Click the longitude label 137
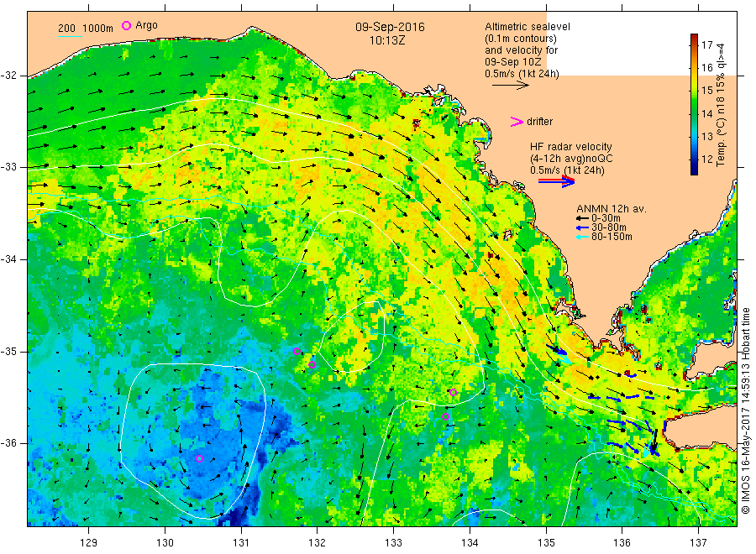Viewport: 756px width, 554px height. (698, 543)
